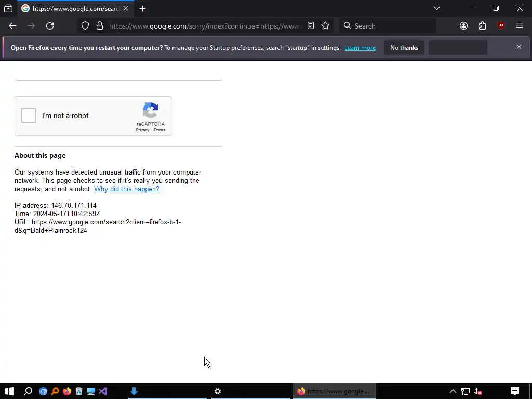Open Windows taskbar search
The height and width of the screenshot is (399, 532).
[x=28, y=391]
